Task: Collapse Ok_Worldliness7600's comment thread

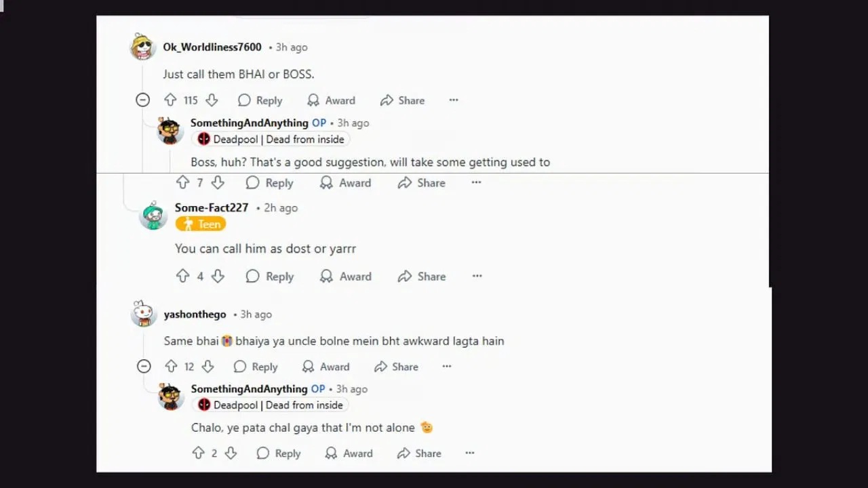Action: [142, 100]
